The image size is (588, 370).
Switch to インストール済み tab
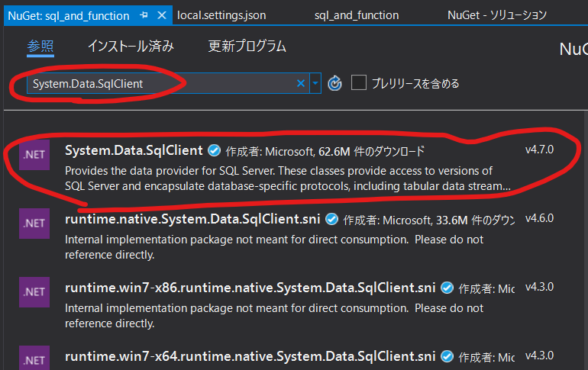[131, 47]
